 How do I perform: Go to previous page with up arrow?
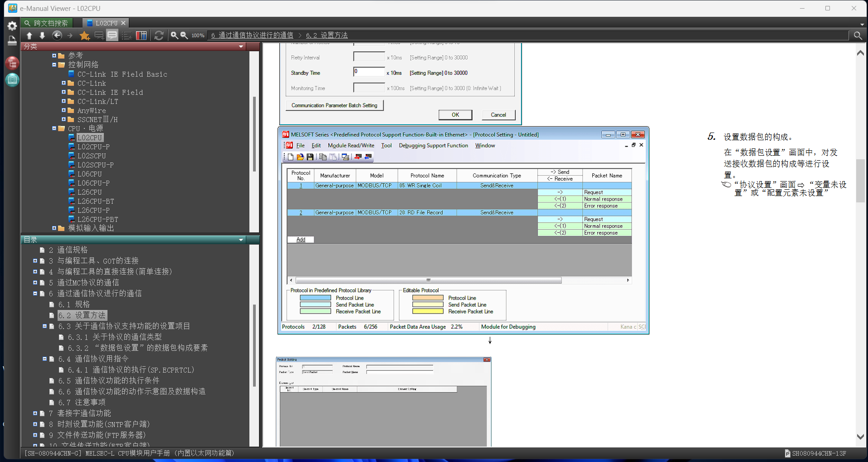pyautogui.click(x=29, y=35)
